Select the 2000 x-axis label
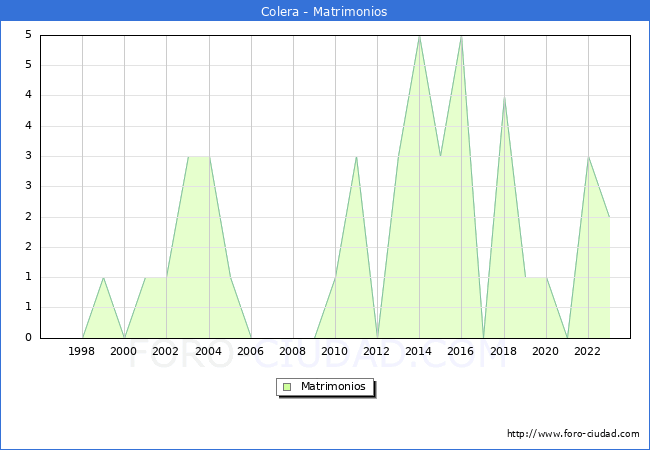 124,351
